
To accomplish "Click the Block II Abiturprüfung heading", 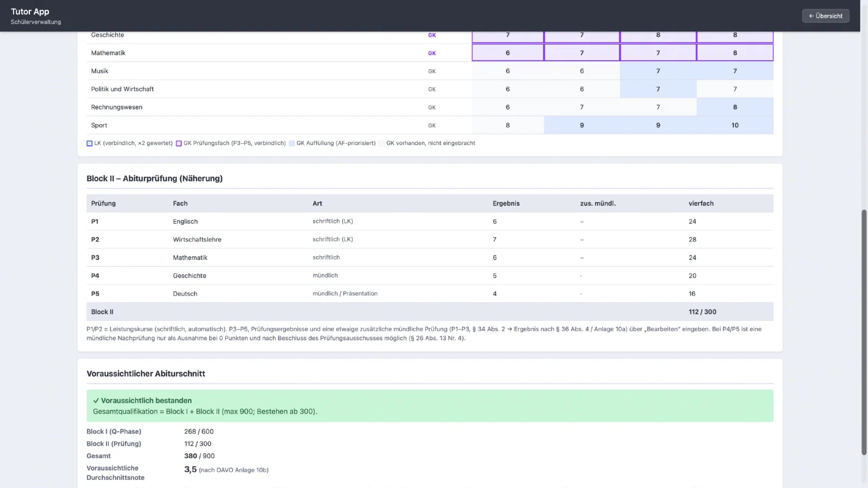I will (155, 178).
